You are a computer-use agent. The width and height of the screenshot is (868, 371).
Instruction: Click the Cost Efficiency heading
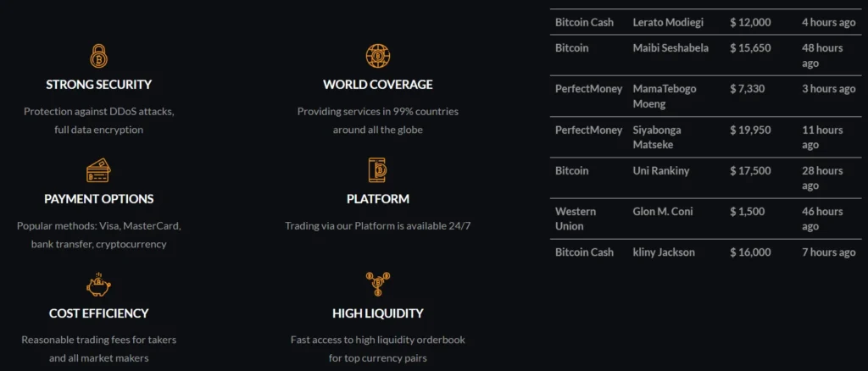[98, 313]
